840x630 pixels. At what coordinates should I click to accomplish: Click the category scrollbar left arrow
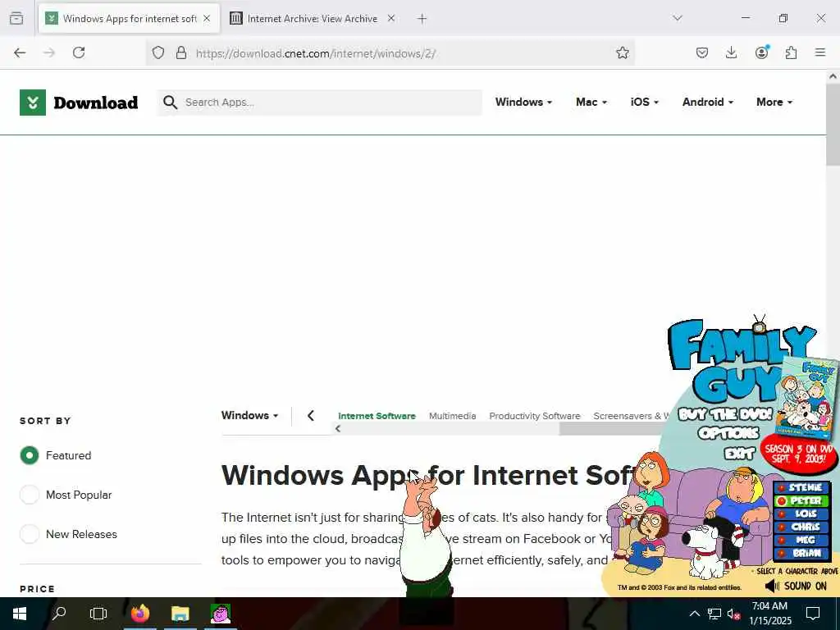coord(337,428)
